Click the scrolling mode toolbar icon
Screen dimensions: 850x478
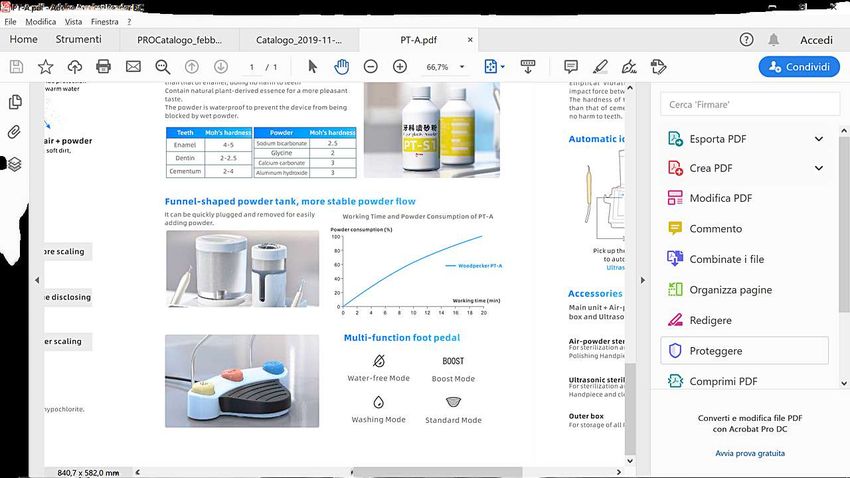tap(528, 67)
